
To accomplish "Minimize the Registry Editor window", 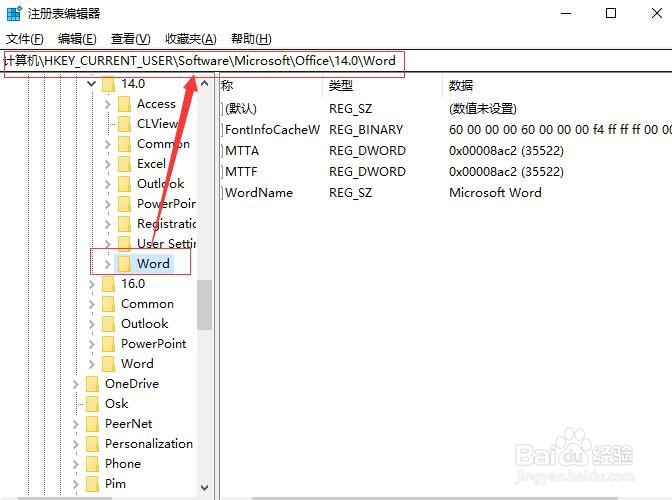I will pos(566,13).
